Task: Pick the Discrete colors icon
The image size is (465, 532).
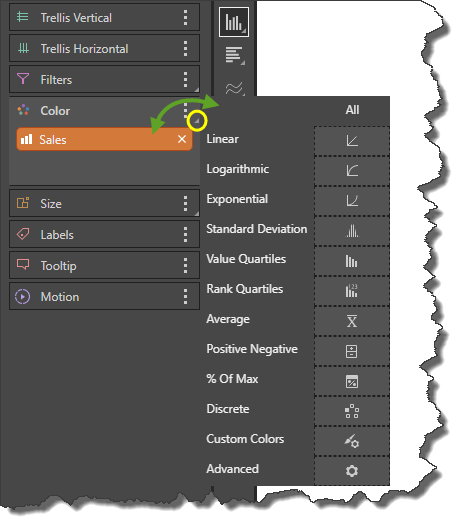Action: (x=352, y=411)
